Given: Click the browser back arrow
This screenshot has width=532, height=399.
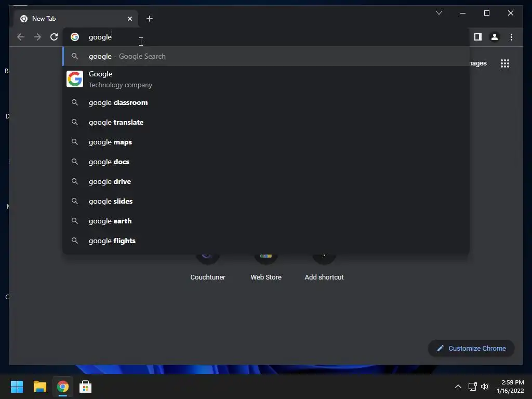Looking at the screenshot, I should (x=21, y=37).
